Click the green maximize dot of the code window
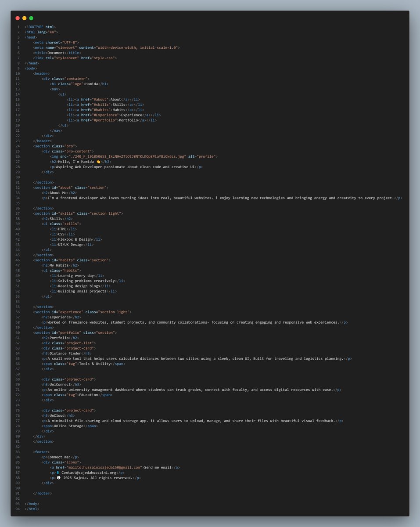The image size is (420, 527). click(31, 18)
